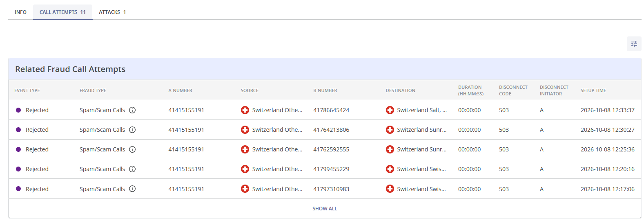Click B-number 41797310983
The height and width of the screenshot is (221, 644).
pyautogui.click(x=331, y=189)
